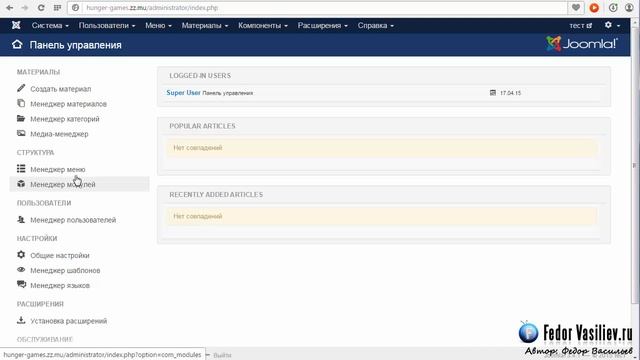The height and width of the screenshot is (360, 640).
Task: Click the RECENTLY ADDED ARTICLES heading
Action: pyautogui.click(x=216, y=195)
